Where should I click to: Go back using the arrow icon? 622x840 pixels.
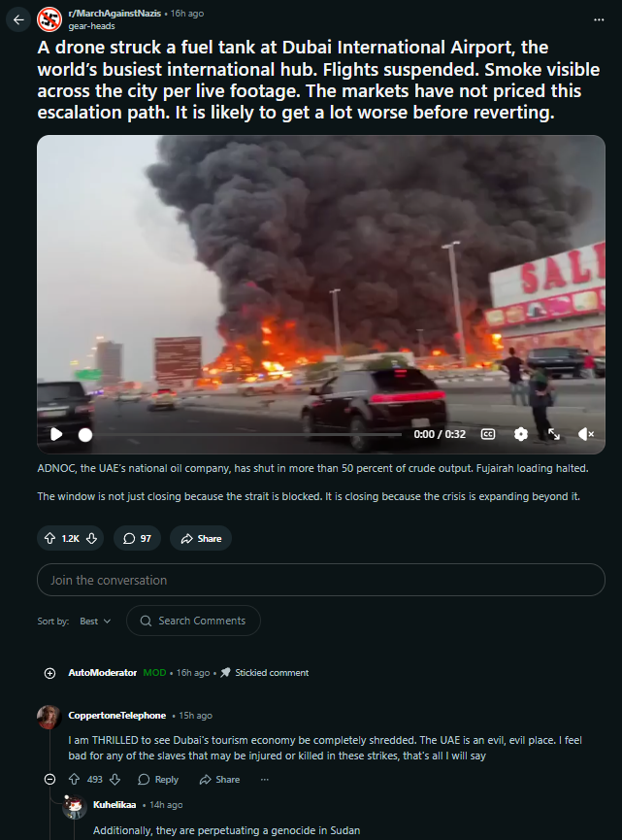pyautogui.click(x=18, y=19)
